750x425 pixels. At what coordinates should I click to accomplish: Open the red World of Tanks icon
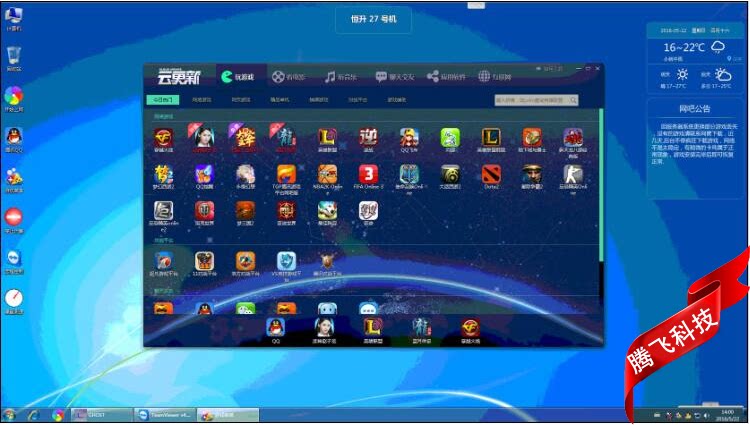(x=204, y=213)
